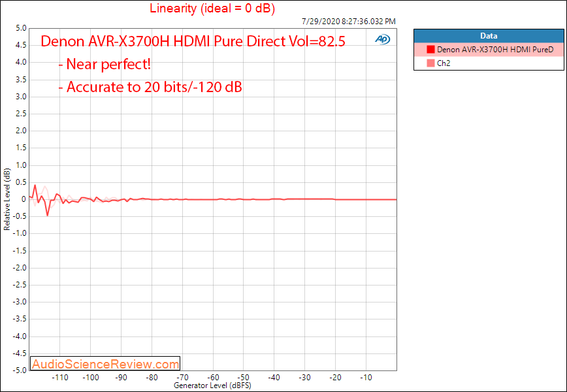Click the 0 y-axis tick label

click(24, 199)
